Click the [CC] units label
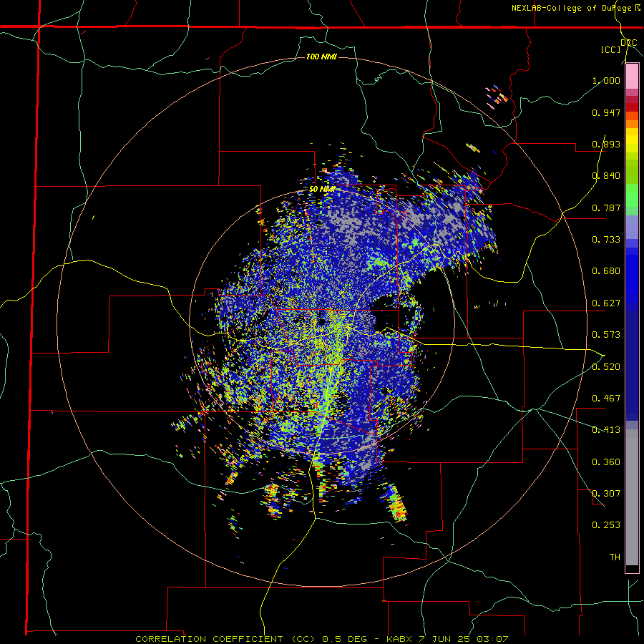Viewport: 644px width, 644px height. pos(611,49)
